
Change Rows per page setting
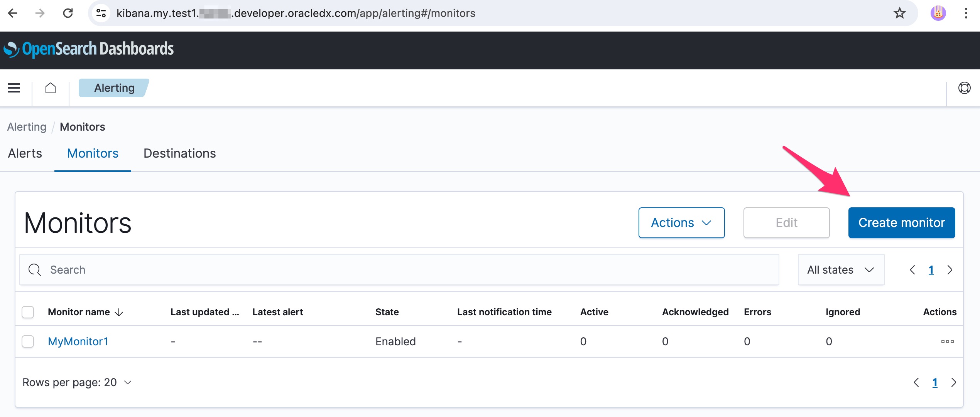(77, 382)
